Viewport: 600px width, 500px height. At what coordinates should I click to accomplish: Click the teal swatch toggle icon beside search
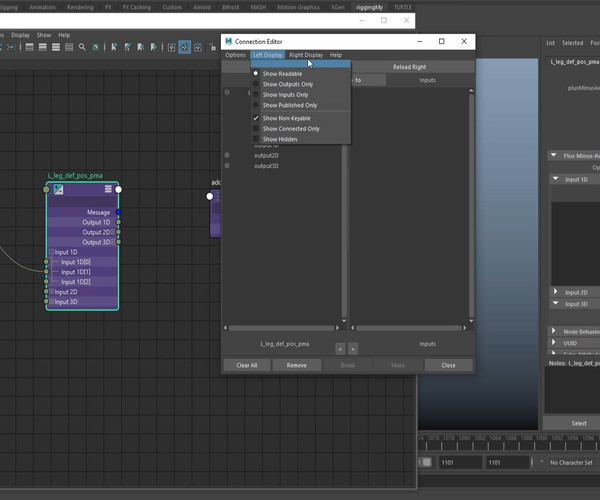click(95, 47)
